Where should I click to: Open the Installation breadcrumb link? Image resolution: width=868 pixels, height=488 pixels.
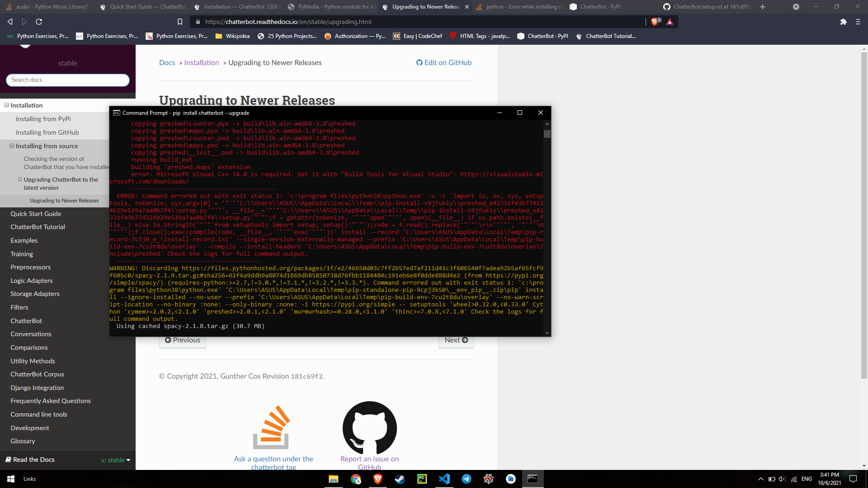click(202, 63)
